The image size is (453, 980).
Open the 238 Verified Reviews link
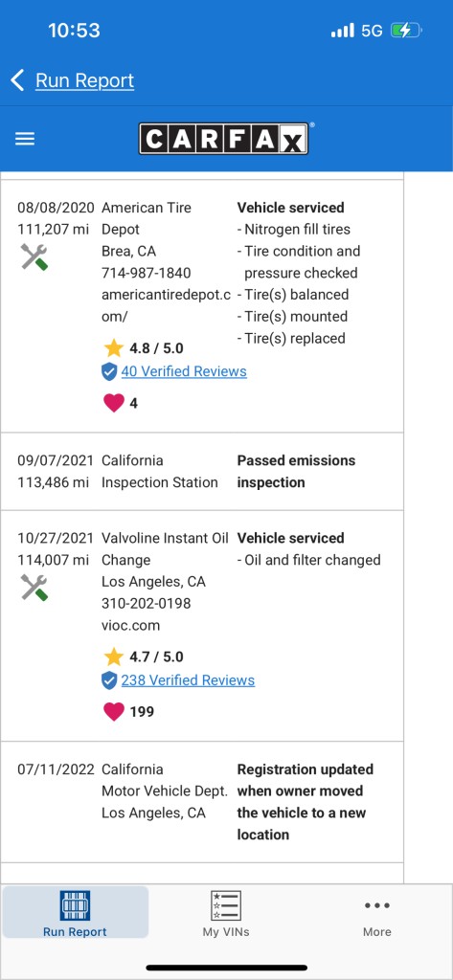(188, 680)
